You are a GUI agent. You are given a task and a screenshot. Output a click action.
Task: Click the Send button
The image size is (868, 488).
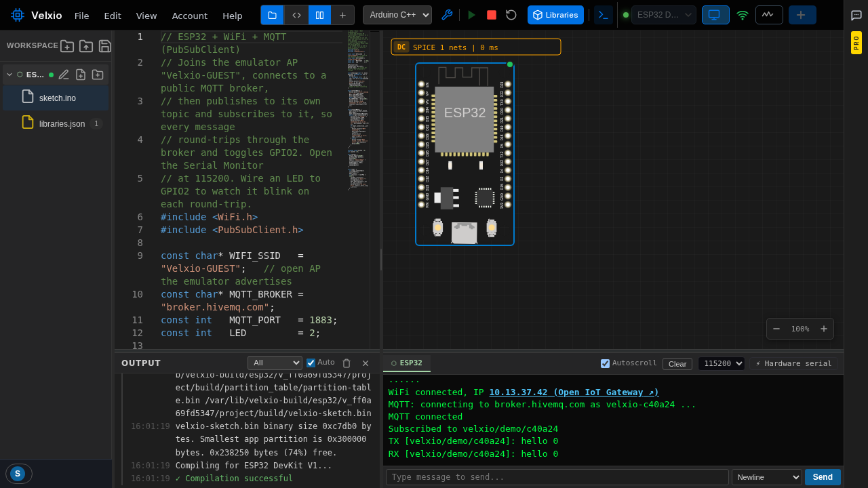pos(823,477)
